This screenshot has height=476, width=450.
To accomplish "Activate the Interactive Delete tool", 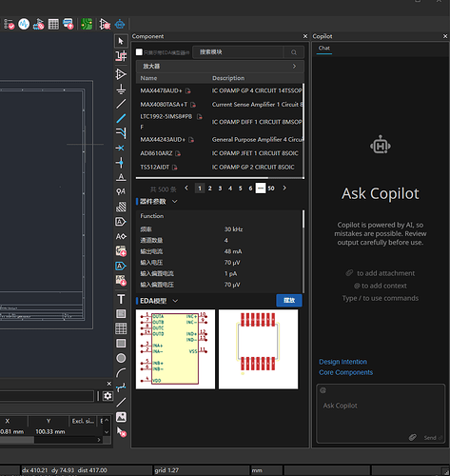I will [121, 432].
